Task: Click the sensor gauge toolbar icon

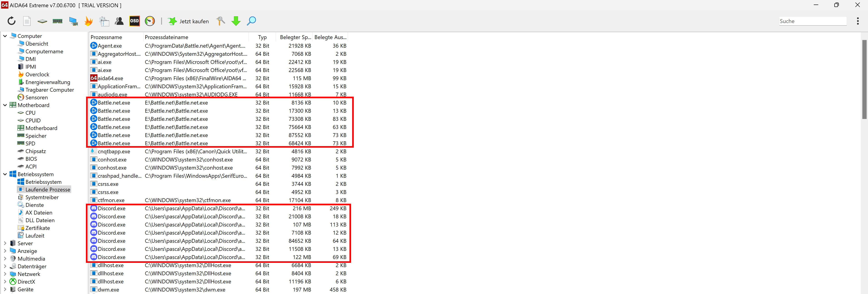Action: 150,21
